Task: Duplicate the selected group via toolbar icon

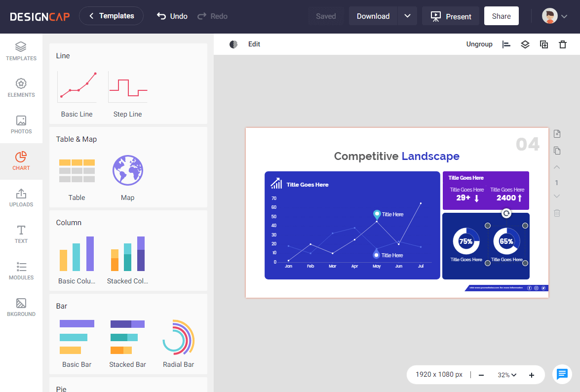Action: 543,44
